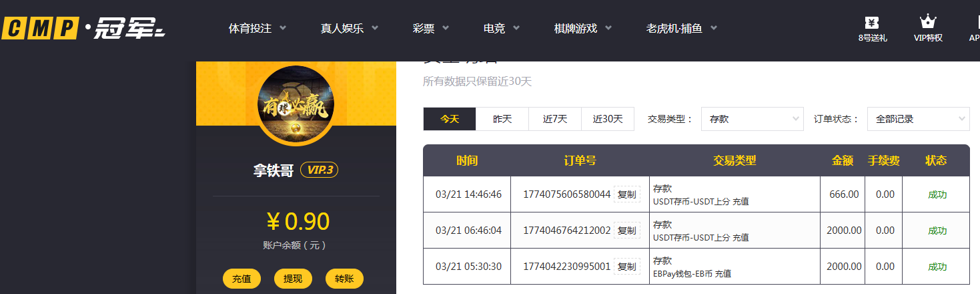Open the 订单状态 dropdown showing 全部记录
The height and width of the screenshot is (294, 980).
tap(918, 119)
